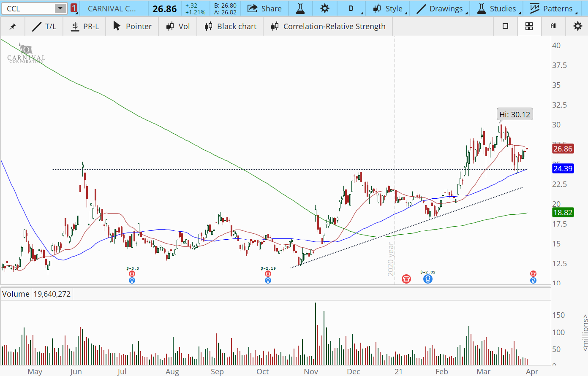Open the CCL symbol dropdown arrow
Screen dimensions: 588x376
[60, 8]
